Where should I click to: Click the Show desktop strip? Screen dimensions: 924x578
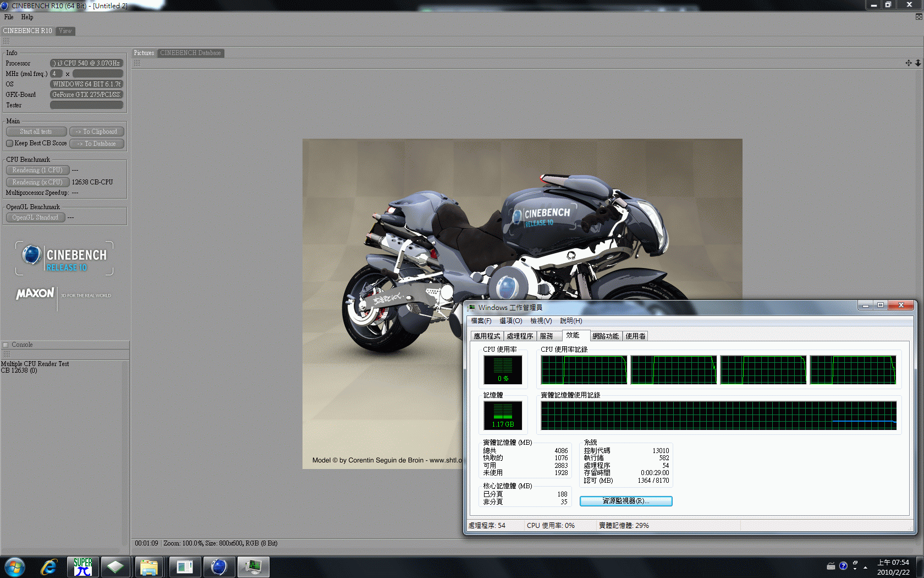(920, 566)
